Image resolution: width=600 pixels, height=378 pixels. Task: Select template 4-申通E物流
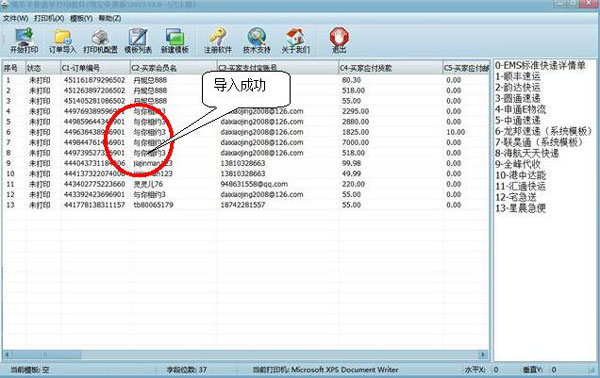(x=520, y=109)
